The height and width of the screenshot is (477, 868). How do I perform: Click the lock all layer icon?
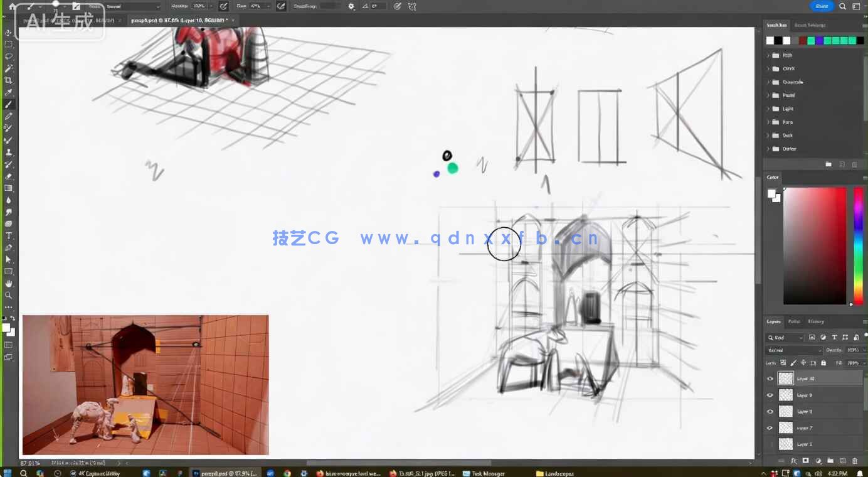coord(823,363)
